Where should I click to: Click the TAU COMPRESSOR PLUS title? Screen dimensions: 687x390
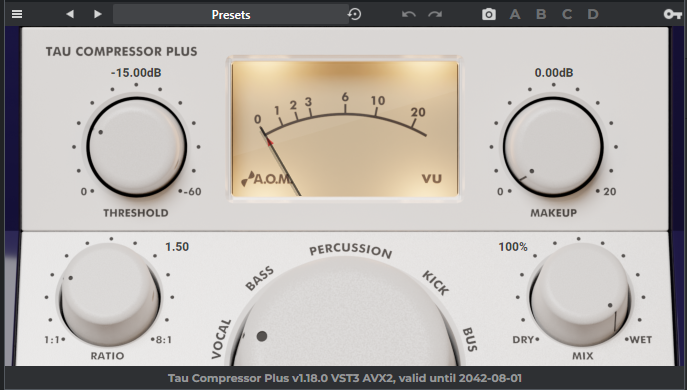[x=121, y=51]
